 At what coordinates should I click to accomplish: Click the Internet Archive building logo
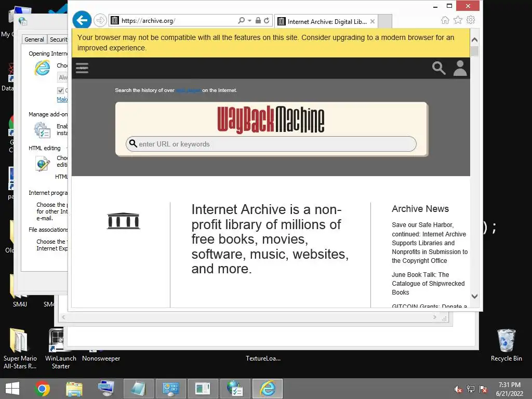click(x=124, y=221)
